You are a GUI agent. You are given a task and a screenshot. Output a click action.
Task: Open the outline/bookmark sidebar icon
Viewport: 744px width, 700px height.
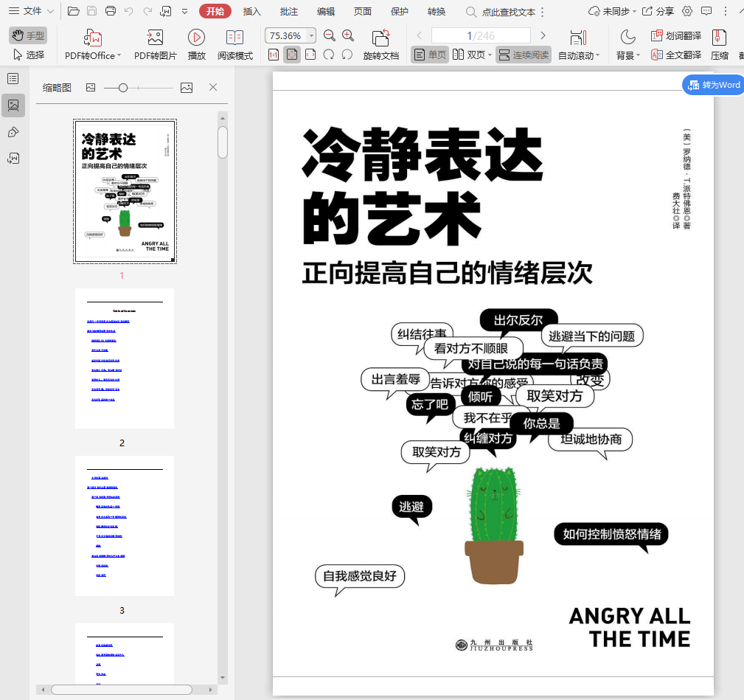13,79
